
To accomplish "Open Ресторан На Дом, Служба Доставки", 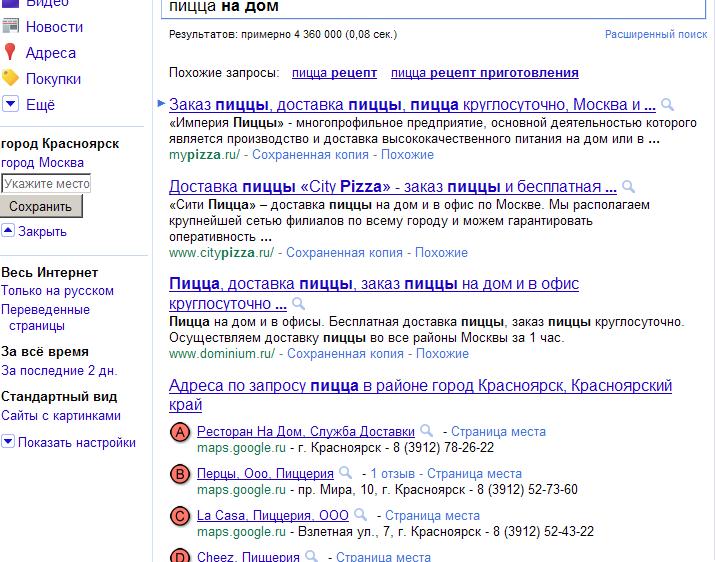I will click(x=305, y=431).
